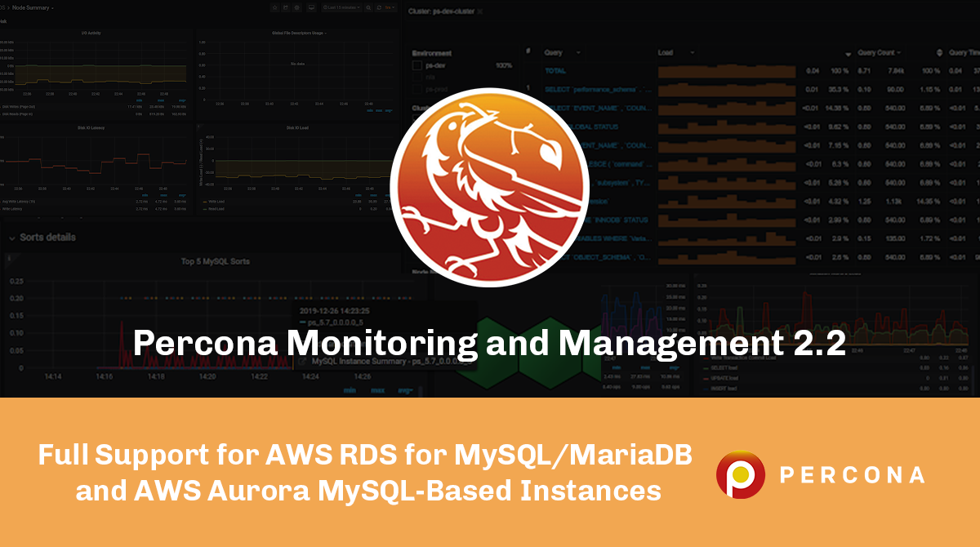Check the ps-prod environment checkbox
980x547 pixels.
click(x=417, y=88)
